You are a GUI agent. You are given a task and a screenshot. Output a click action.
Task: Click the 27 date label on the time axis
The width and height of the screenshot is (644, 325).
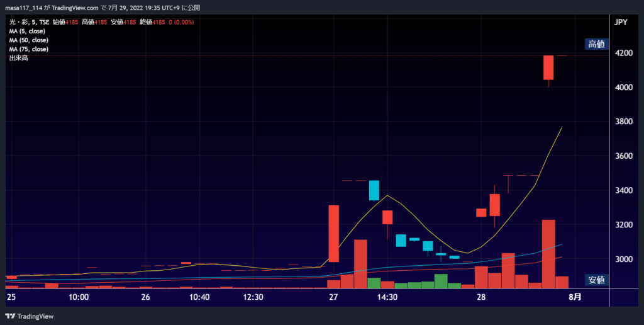pyautogui.click(x=333, y=297)
